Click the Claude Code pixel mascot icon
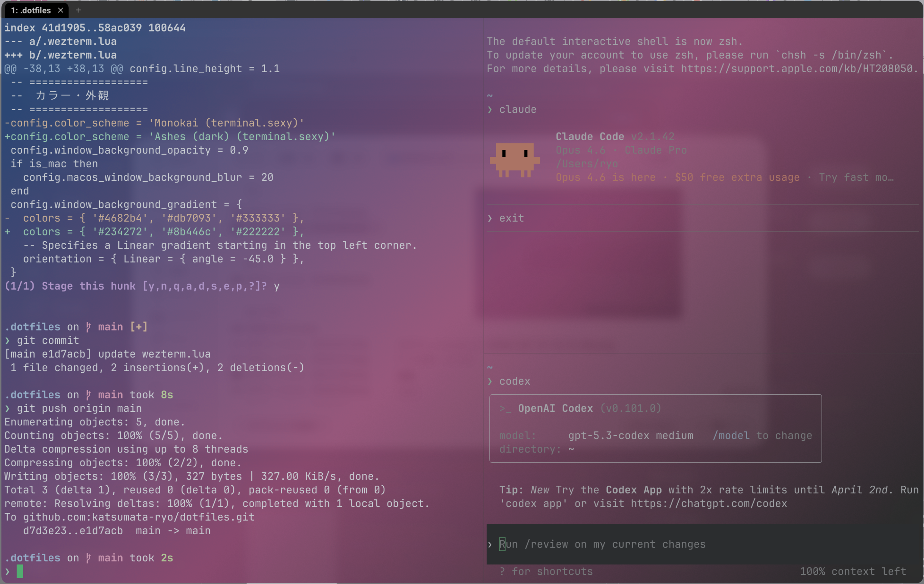The width and height of the screenshot is (924, 584). [515, 159]
